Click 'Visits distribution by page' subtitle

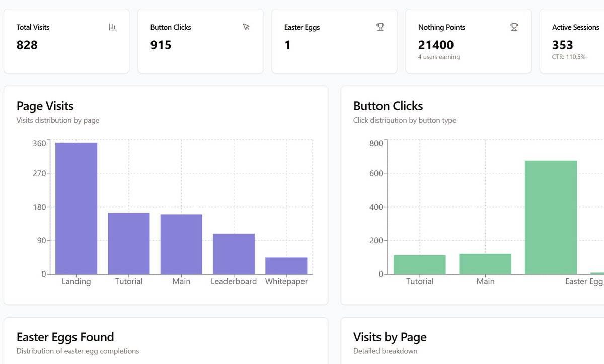[x=58, y=120]
